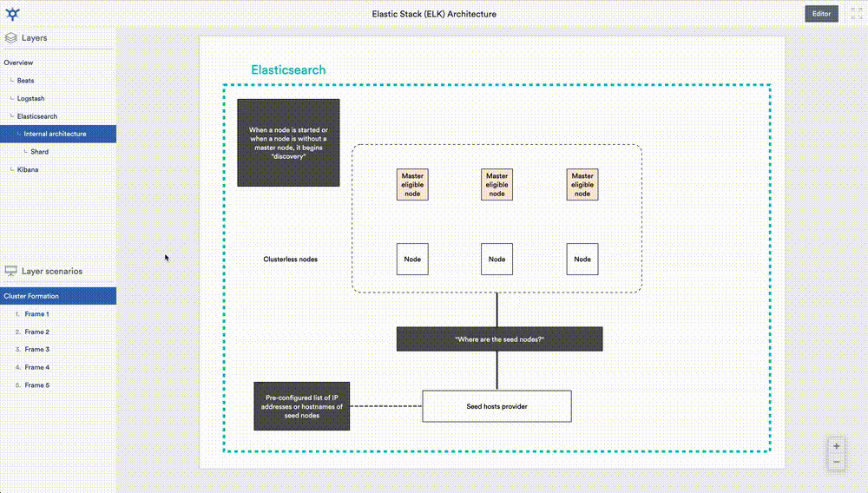Click the Clusterless nodes label

click(290, 259)
